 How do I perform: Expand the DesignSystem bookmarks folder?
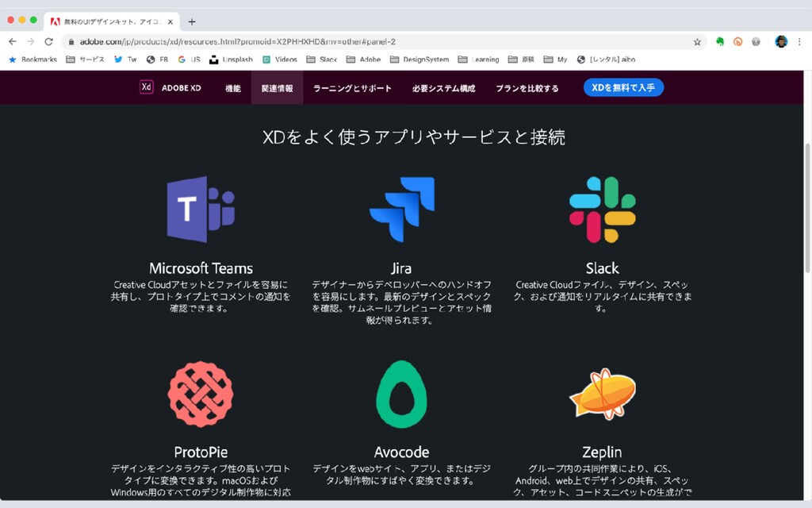(419, 60)
